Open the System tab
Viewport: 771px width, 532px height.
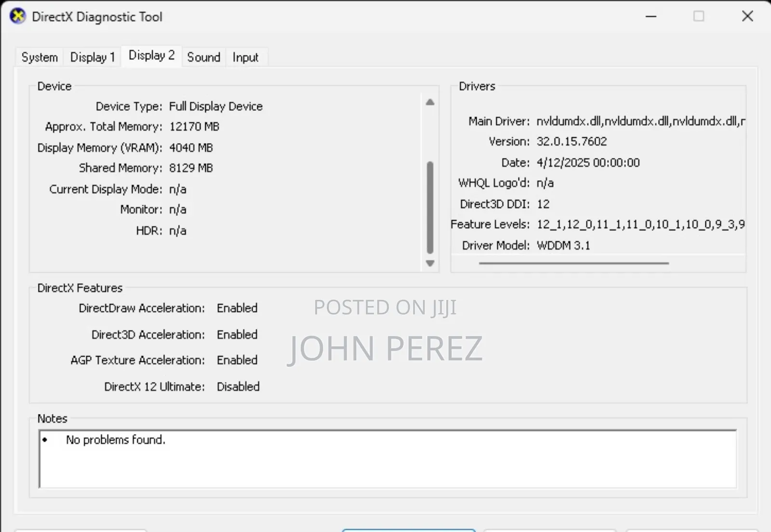click(x=40, y=57)
